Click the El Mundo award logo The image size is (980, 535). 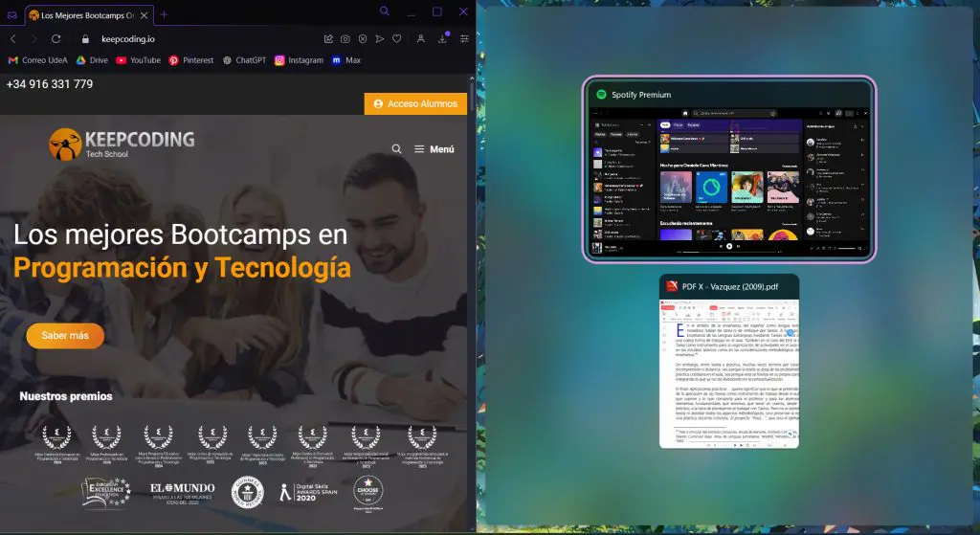click(182, 492)
